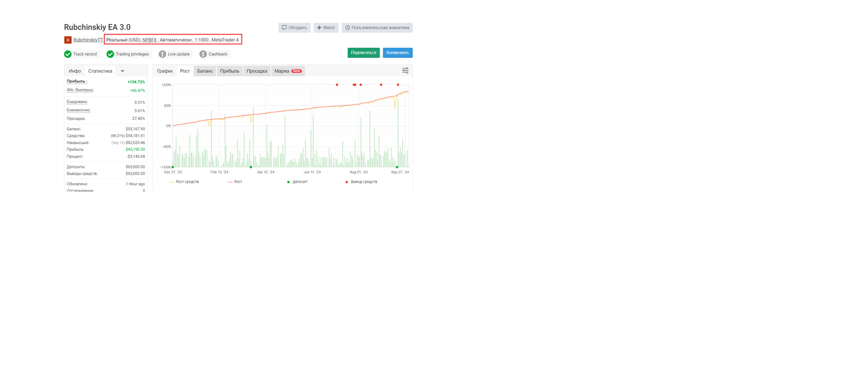868x384 pixels.
Task: Click the Обсудить button
Action: click(295, 28)
